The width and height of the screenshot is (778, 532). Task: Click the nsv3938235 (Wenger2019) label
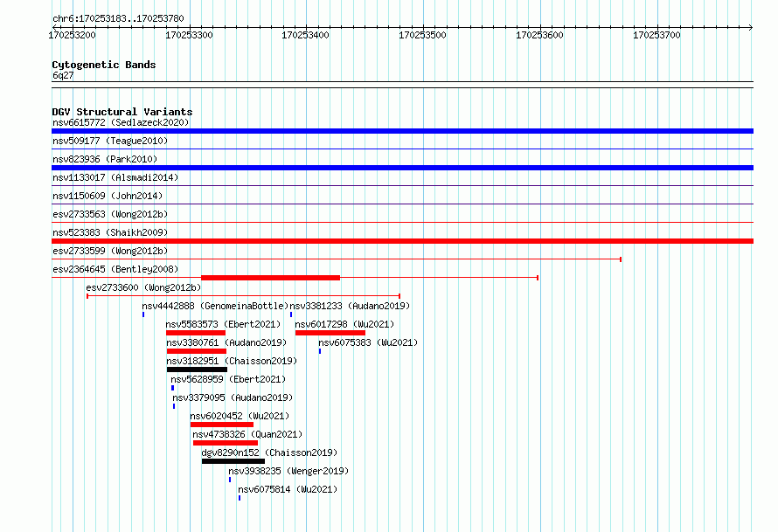pyautogui.click(x=288, y=471)
